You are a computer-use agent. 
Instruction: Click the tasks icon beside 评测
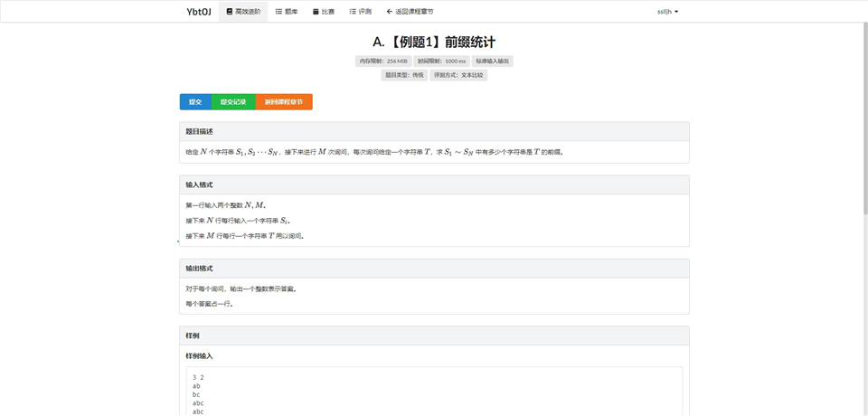353,12
